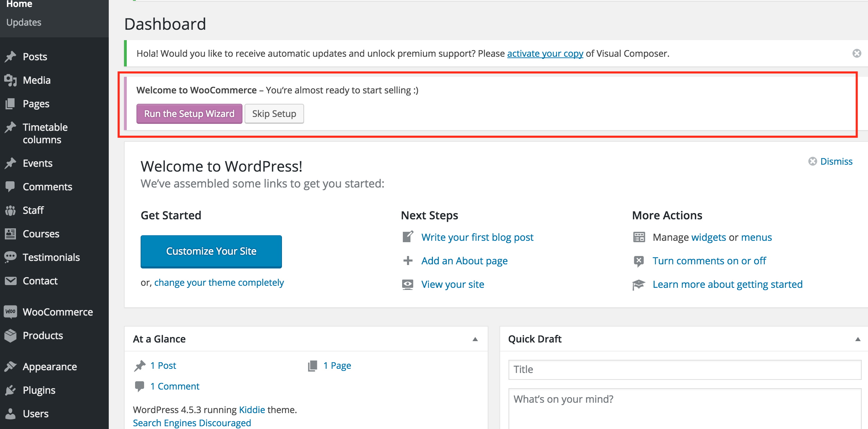Click the Media icon in sidebar
This screenshot has height=429, width=868.
click(x=11, y=80)
